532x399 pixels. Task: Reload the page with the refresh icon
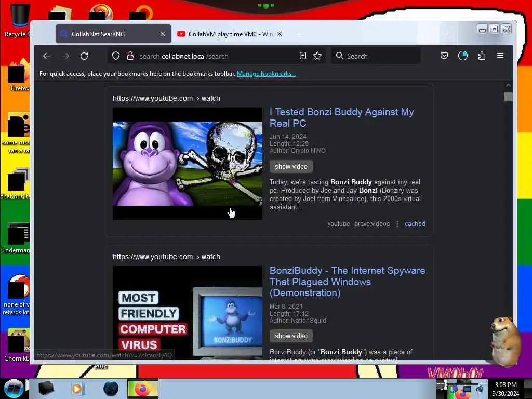(x=84, y=56)
